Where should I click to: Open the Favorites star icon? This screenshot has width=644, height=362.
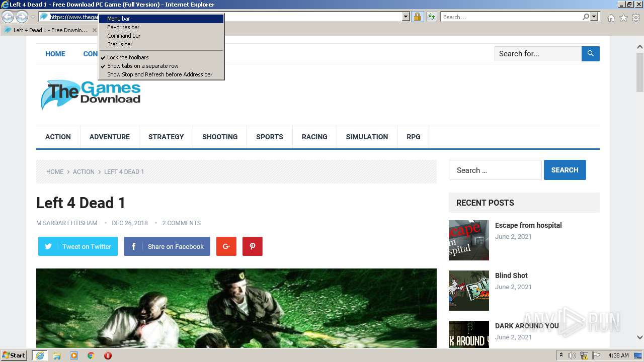(x=623, y=18)
